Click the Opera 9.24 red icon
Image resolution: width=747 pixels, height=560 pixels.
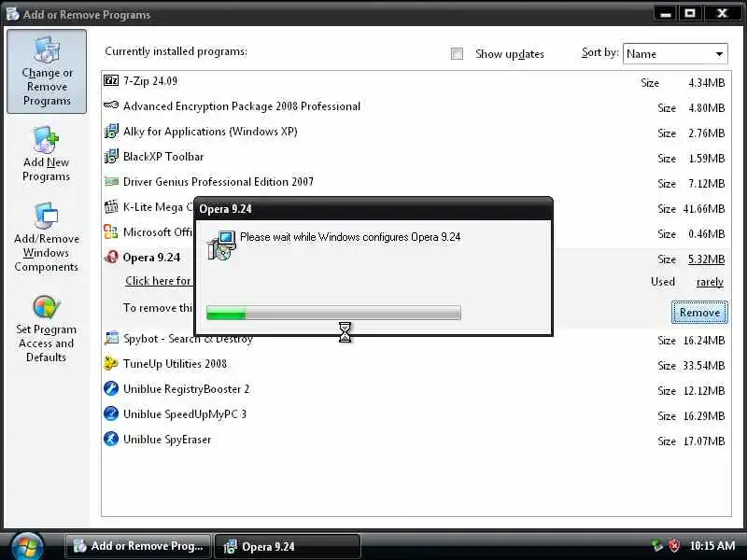point(111,258)
